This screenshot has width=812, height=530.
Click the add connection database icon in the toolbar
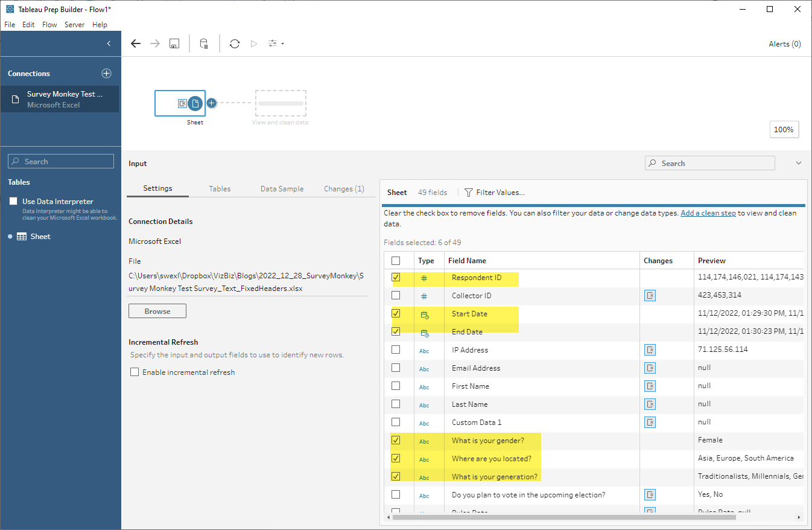(x=204, y=43)
